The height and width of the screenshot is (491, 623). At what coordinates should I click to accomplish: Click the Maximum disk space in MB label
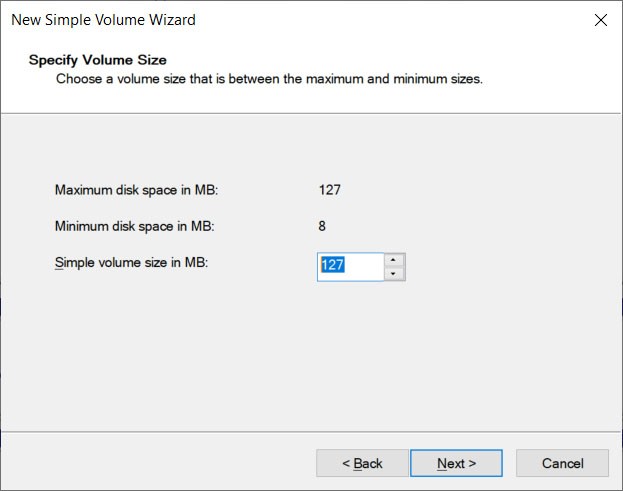[136, 189]
